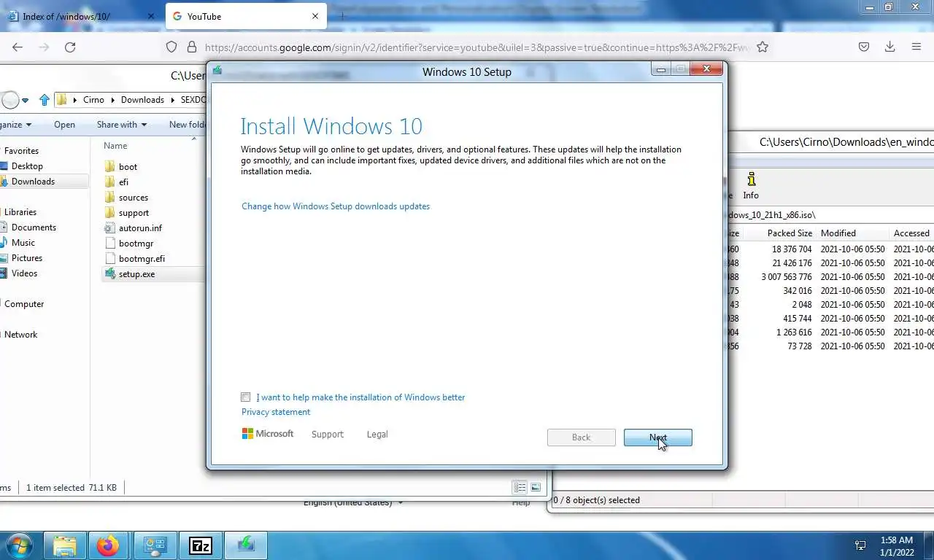Click the Microsoft logo in the Setup dialog
934x560 pixels.
tap(268, 434)
